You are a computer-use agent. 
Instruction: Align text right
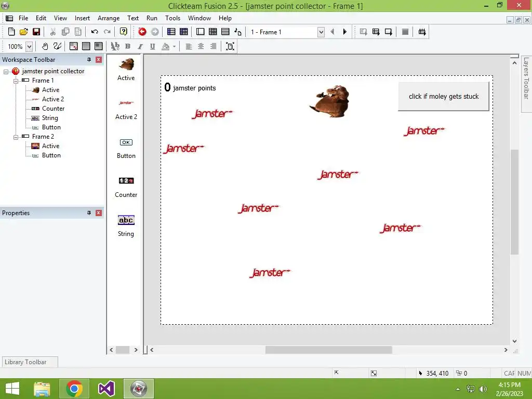tap(213, 46)
